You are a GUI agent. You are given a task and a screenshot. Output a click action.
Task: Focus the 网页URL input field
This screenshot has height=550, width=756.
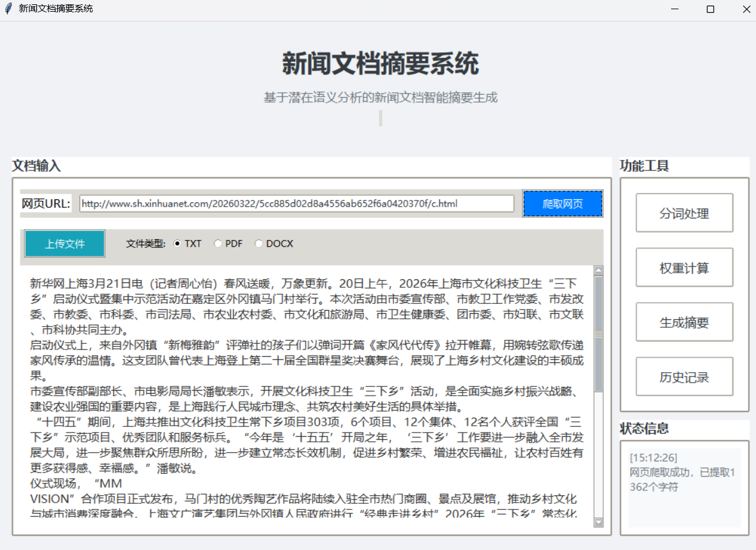pyautogui.click(x=296, y=204)
